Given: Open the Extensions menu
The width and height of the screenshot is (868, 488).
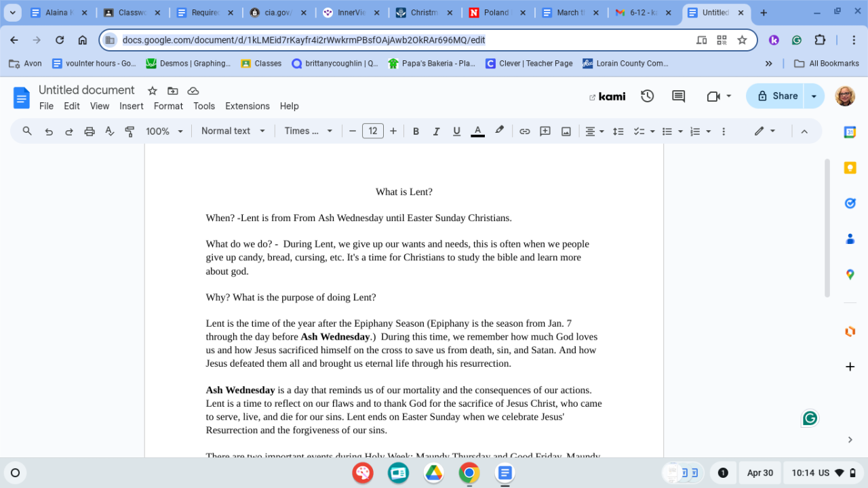Looking at the screenshot, I should [x=248, y=106].
